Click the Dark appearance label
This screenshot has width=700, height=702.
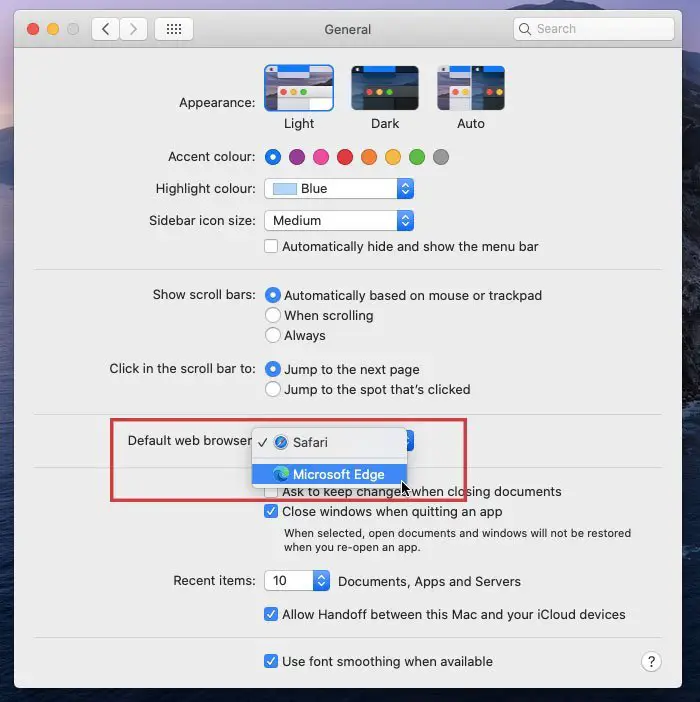point(385,124)
